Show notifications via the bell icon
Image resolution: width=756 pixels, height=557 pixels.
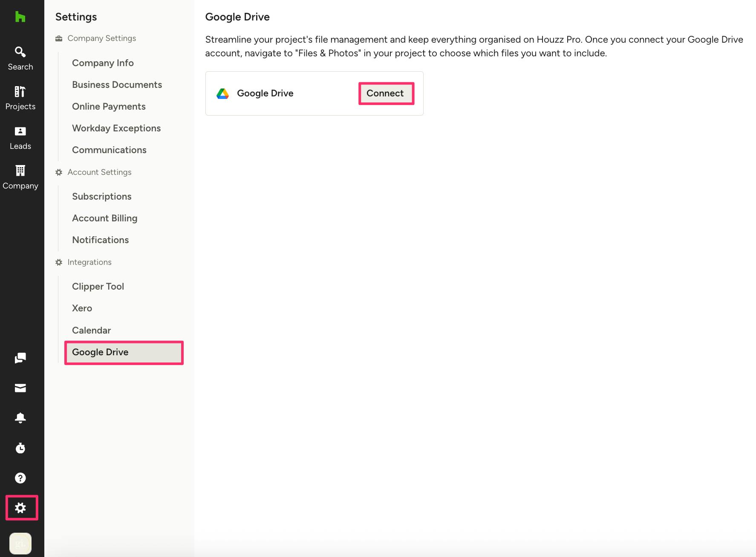click(20, 418)
